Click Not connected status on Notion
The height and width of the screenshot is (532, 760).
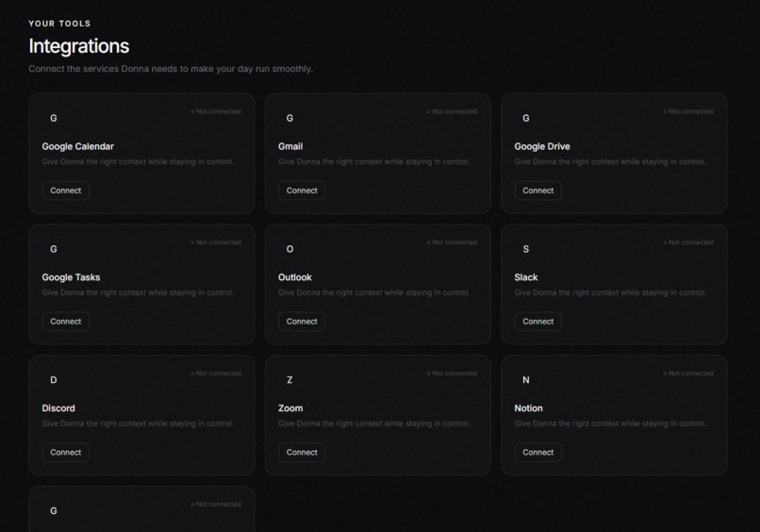(x=687, y=374)
